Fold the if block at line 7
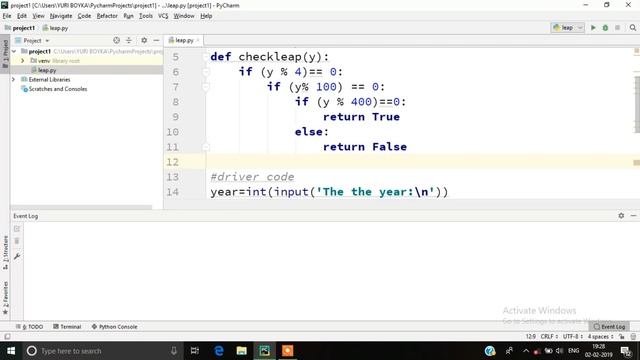 coord(206,87)
